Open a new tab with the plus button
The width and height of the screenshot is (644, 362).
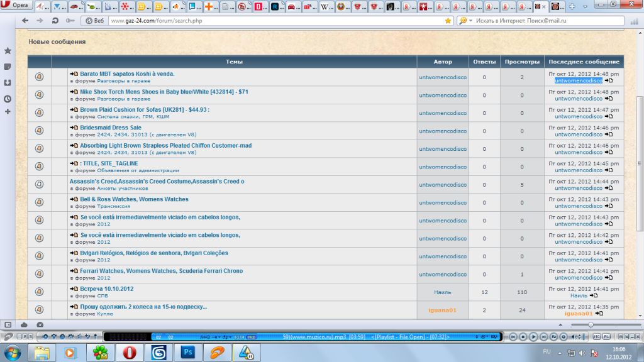pyautogui.click(x=572, y=6)
